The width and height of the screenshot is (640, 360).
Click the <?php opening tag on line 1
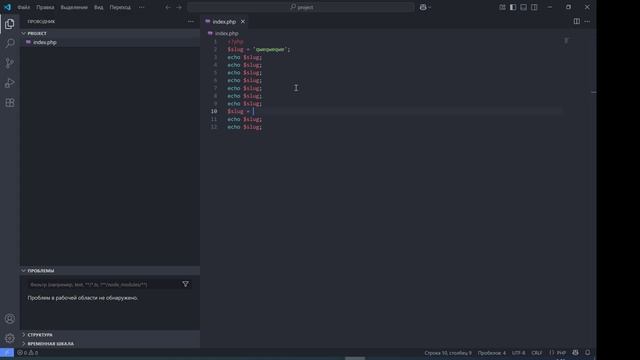coord(236,42)
